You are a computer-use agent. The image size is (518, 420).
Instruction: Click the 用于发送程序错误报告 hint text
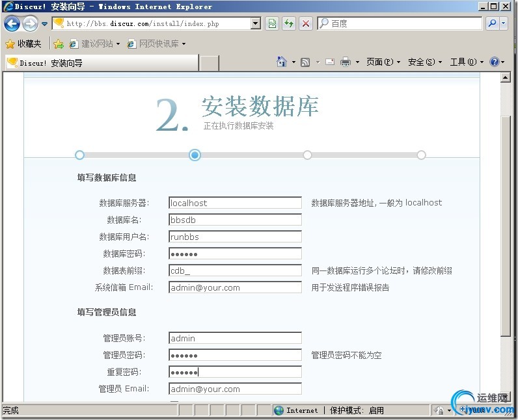click(350, 287)
